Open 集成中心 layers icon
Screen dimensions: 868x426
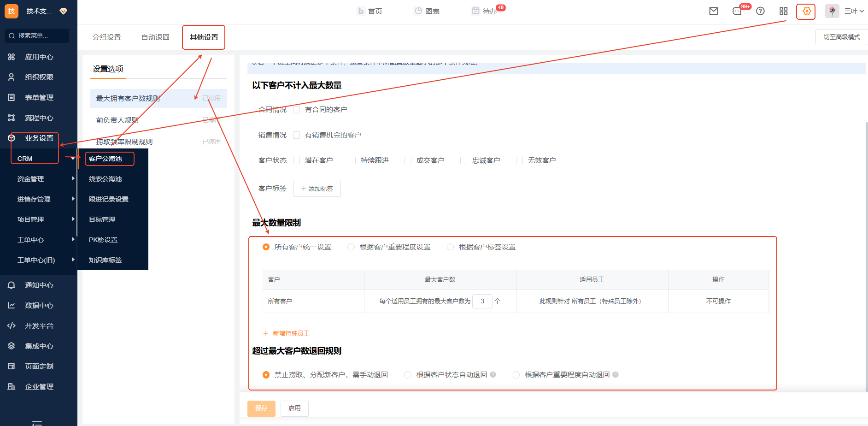click(12, 346)
